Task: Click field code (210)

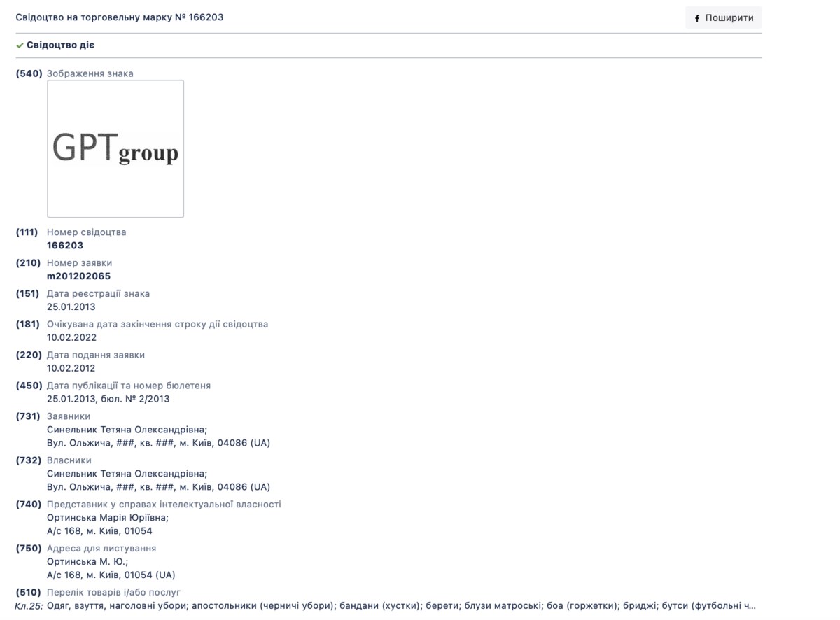Action: [x=29, y=263]
